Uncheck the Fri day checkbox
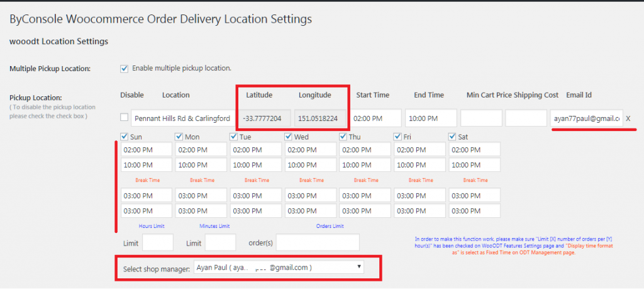The height and width of the screenshot is (289, 644). coord(397,137)
